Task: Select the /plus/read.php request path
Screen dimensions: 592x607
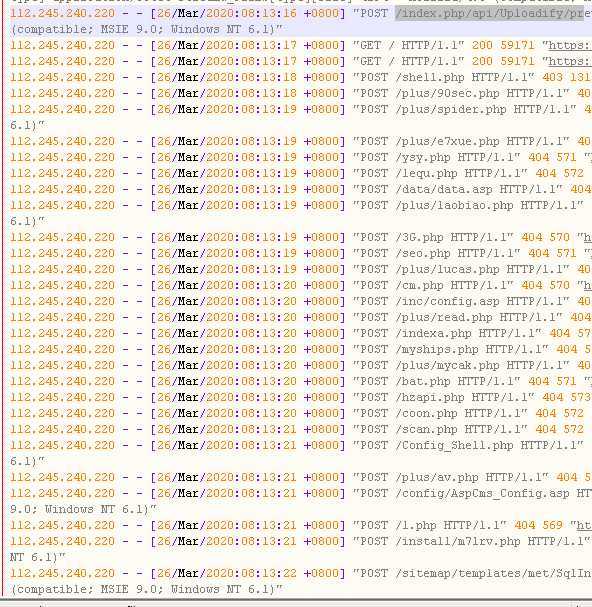Action: coord(444,317)
